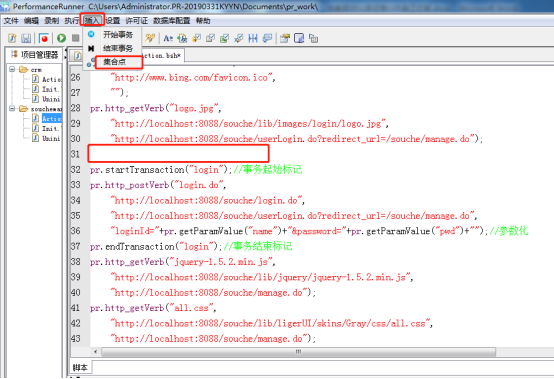This screenshot has width=554, height=379.
Task: Click the gray checkbox window toolbar icon
Action: point(211,38)
